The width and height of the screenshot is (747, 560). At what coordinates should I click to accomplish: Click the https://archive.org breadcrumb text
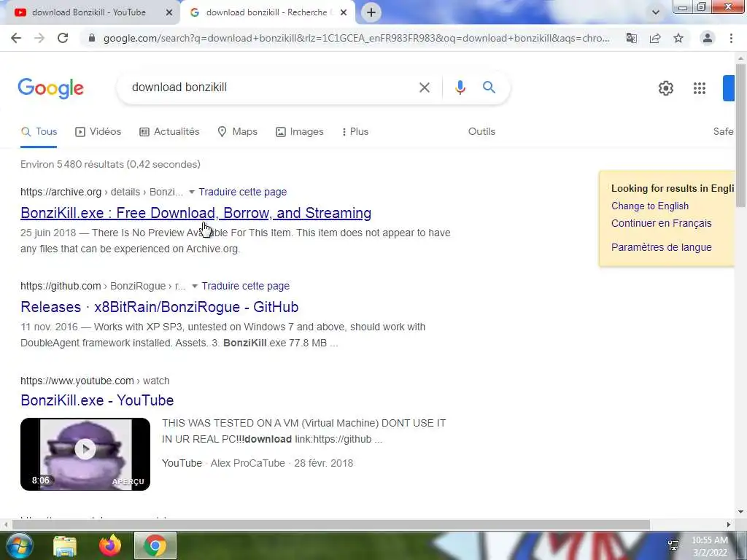click(61, 192)
